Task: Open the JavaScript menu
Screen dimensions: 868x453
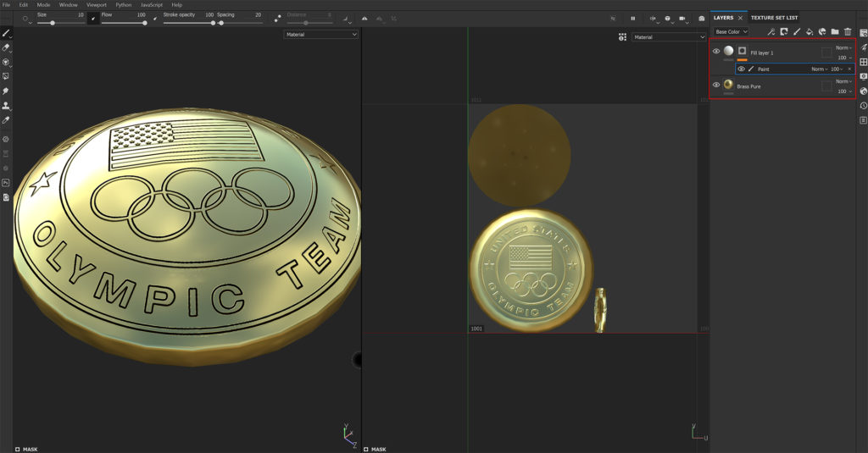Action: [x=151, y=4]
